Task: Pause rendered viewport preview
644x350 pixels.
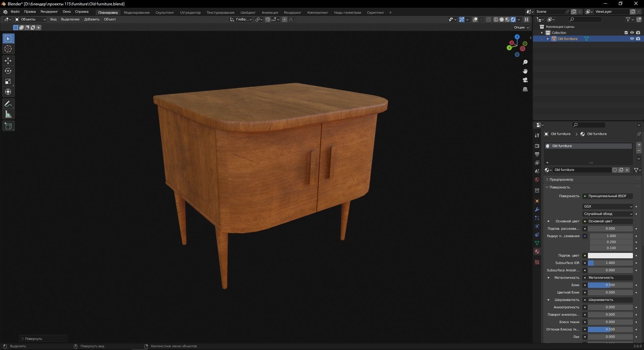Action: 527,19
